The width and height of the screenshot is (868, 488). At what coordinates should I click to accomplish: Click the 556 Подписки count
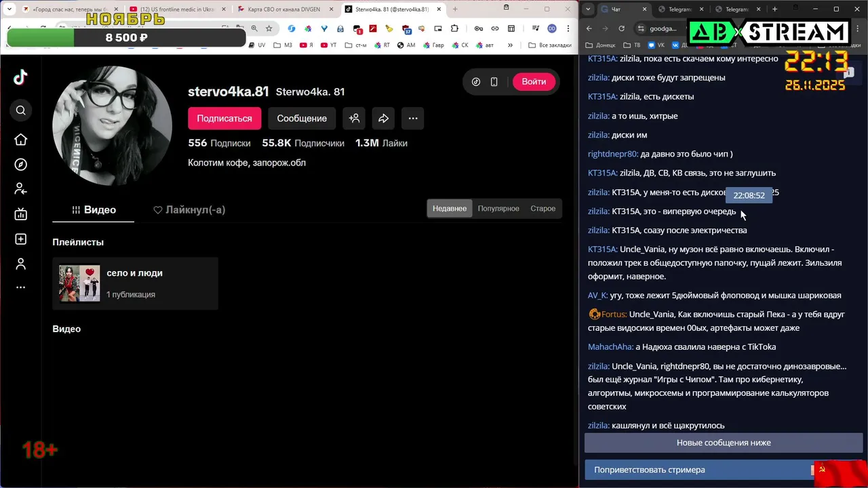[x=219, y=143]
